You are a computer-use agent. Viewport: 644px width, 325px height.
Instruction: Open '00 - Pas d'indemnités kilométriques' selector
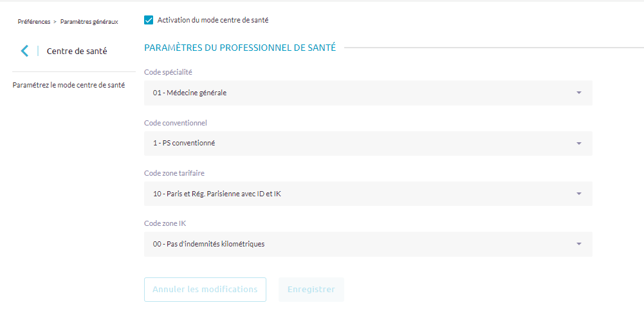pyautogui.click(x=360, y=244)
